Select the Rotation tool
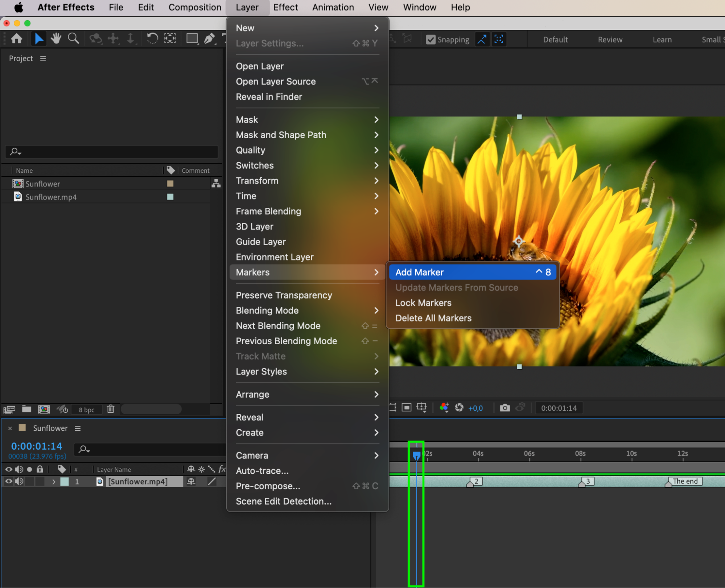725x588 pixels. (152, 38)
